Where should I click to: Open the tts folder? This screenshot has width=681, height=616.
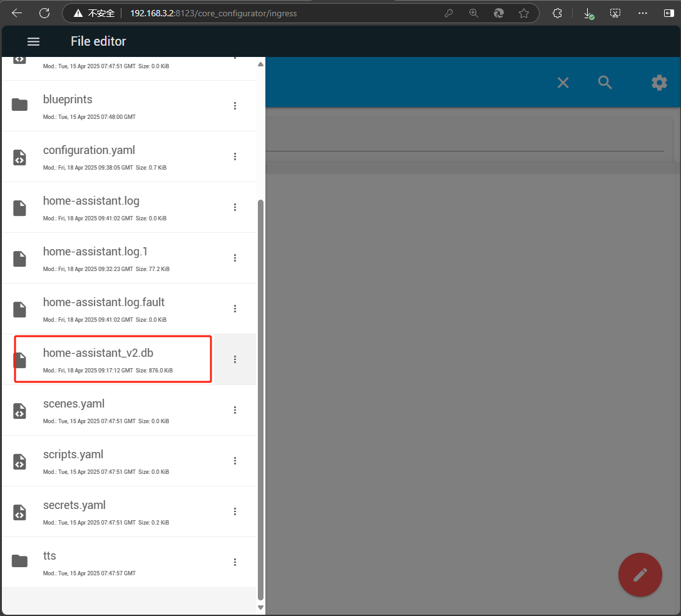[x=50, y=556]
